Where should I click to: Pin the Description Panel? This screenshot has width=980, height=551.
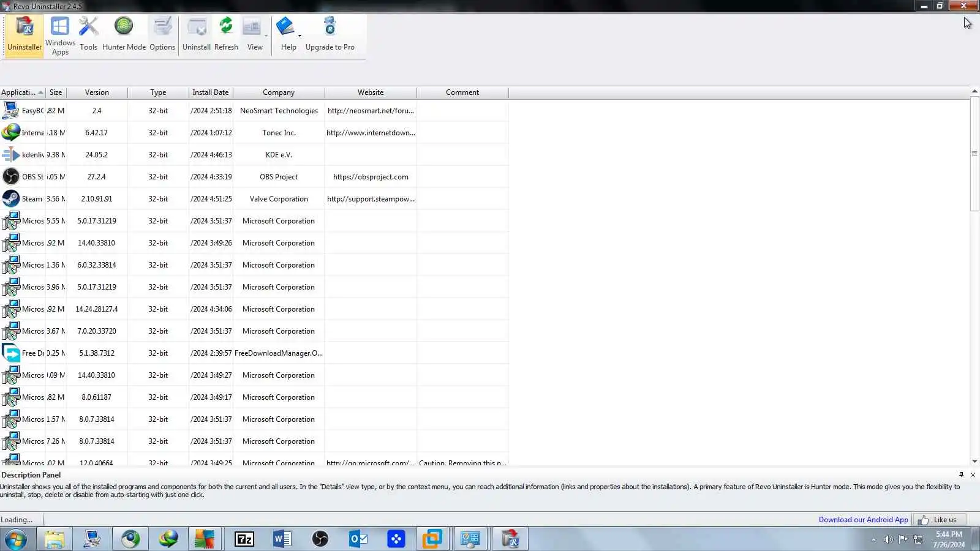coord(961,474)
